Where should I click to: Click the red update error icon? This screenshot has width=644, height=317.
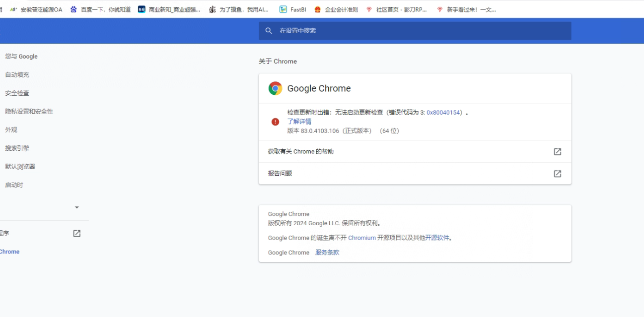275,122
